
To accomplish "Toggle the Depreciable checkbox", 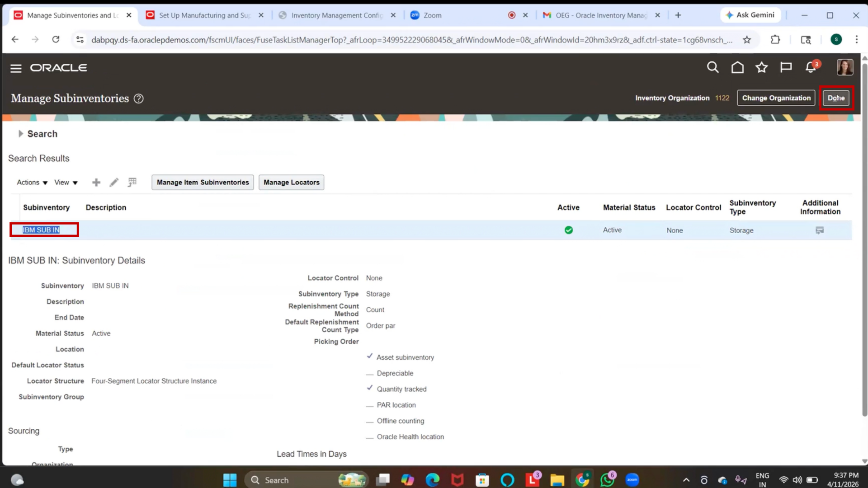I will (370, 374).
